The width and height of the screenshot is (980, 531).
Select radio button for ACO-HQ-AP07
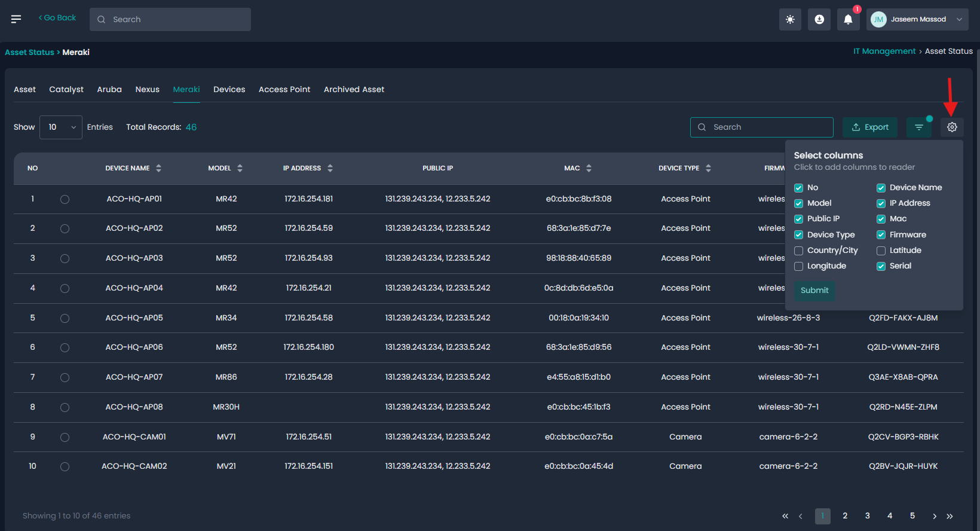coord(65,377)
